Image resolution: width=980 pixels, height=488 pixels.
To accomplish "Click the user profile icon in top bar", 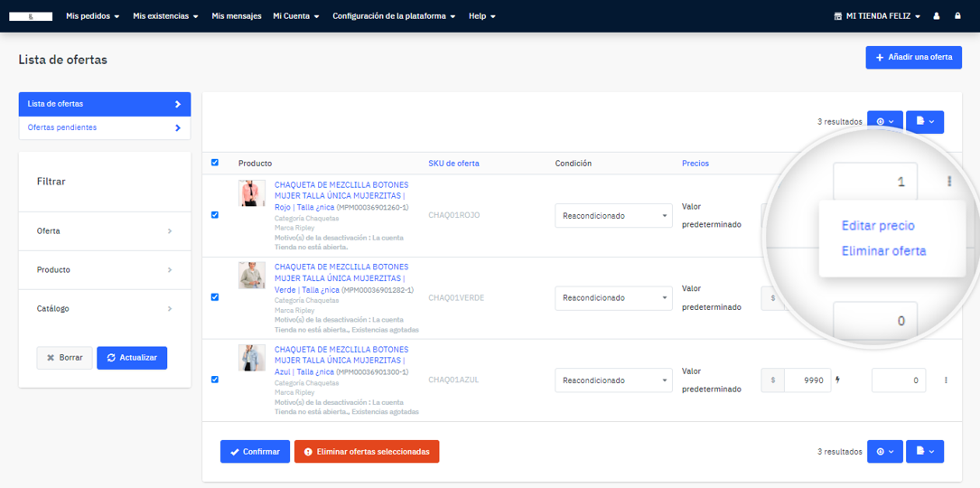I will tap(937, 16).
